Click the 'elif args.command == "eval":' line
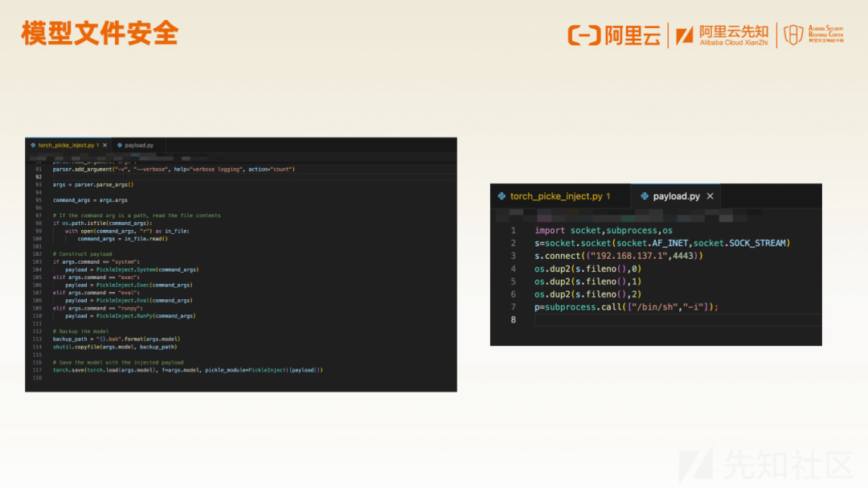 [x=96, y=293]
